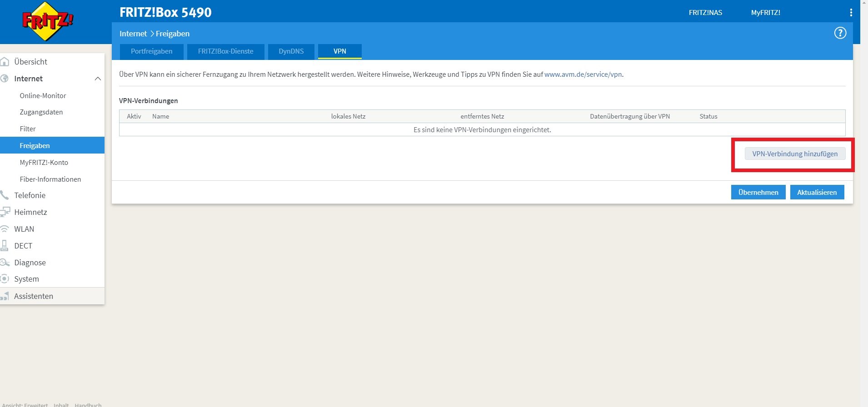Screen dimensions: 868x407
Task: Click the Aktualisieren button
Action: click(817, 192)
